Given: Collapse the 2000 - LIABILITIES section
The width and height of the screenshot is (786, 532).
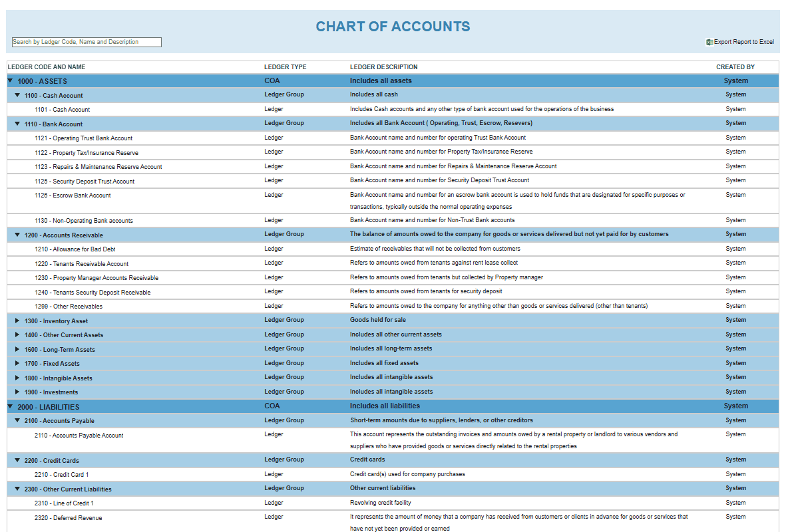Looking at the screenshot, I should [10, 406].
